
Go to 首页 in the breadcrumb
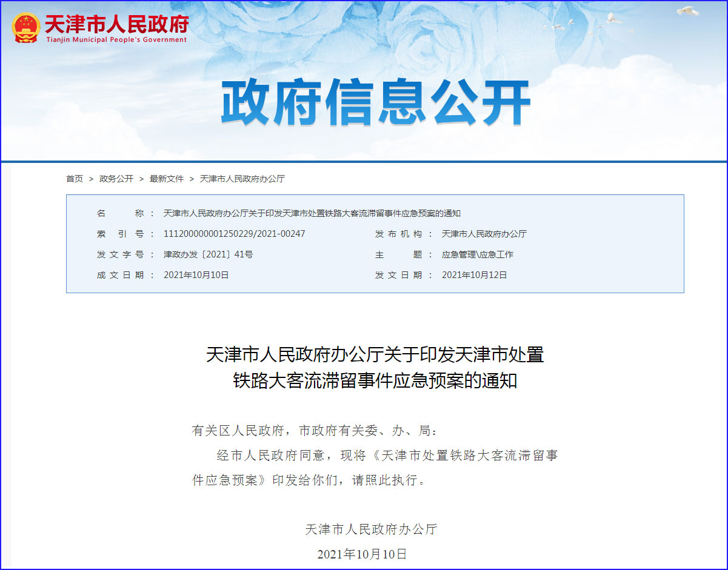(x=75, y=179)
